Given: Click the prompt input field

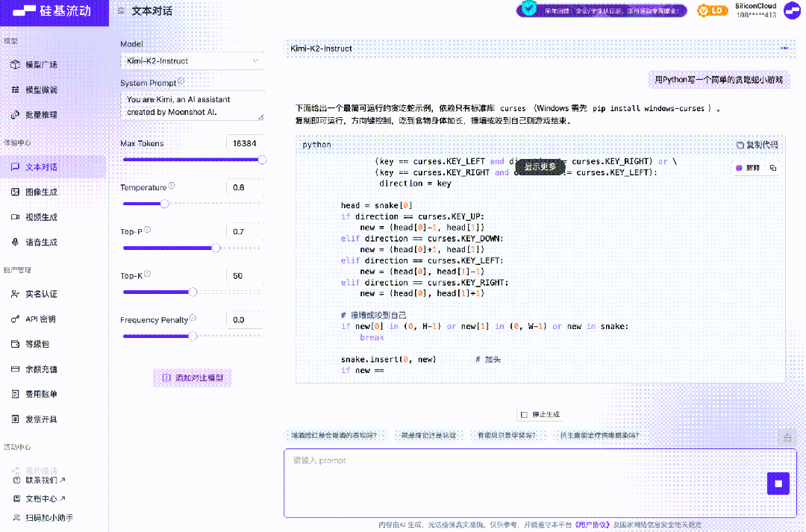Looking at the screenshot, I should [522, 481].
